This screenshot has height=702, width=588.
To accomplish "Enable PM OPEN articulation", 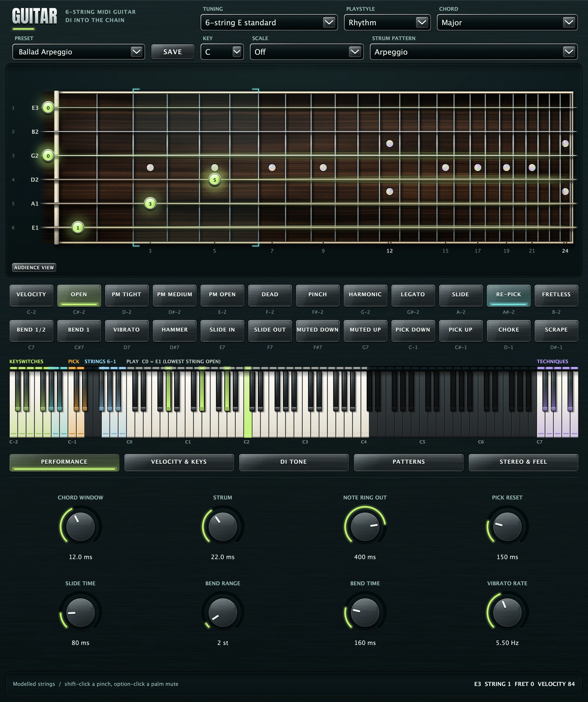I will (222, 295).
